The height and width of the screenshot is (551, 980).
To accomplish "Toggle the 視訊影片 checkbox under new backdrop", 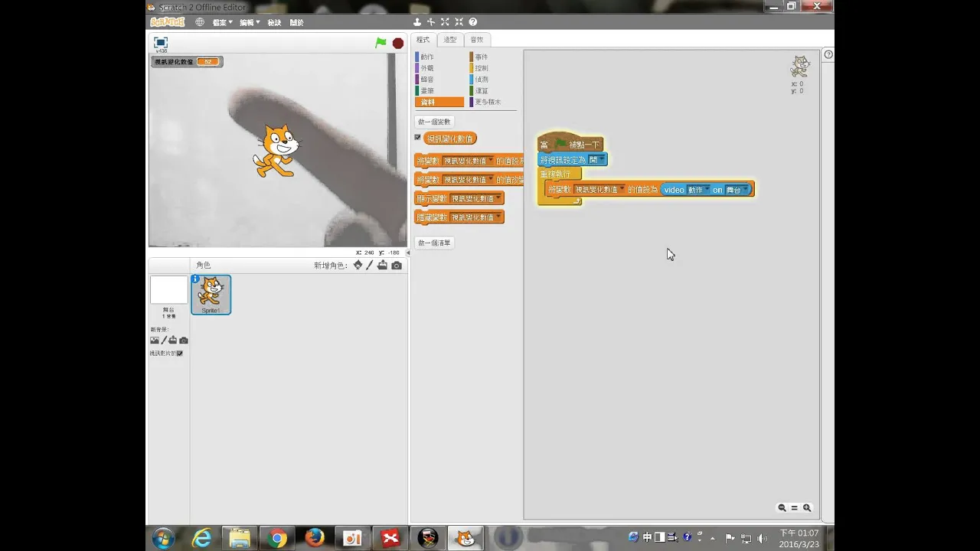I will click(x=180, y=354).
